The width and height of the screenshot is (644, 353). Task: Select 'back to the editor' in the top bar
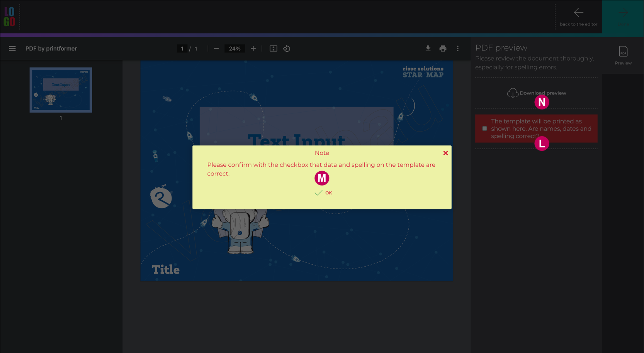click(x=578, y=24)
